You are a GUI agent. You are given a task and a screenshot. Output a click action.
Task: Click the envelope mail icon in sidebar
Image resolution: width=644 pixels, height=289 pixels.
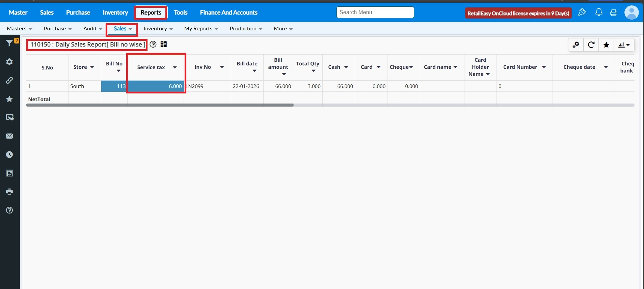tap(9, 136)
